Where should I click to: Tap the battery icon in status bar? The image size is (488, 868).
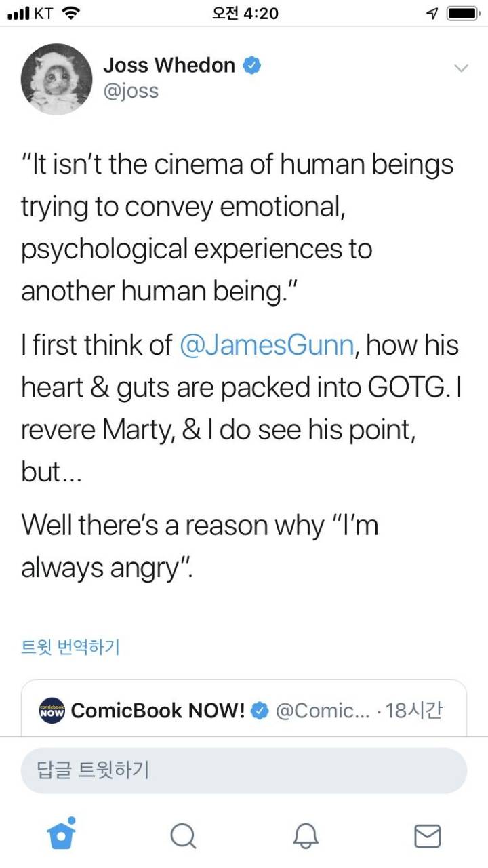(464, 14)
